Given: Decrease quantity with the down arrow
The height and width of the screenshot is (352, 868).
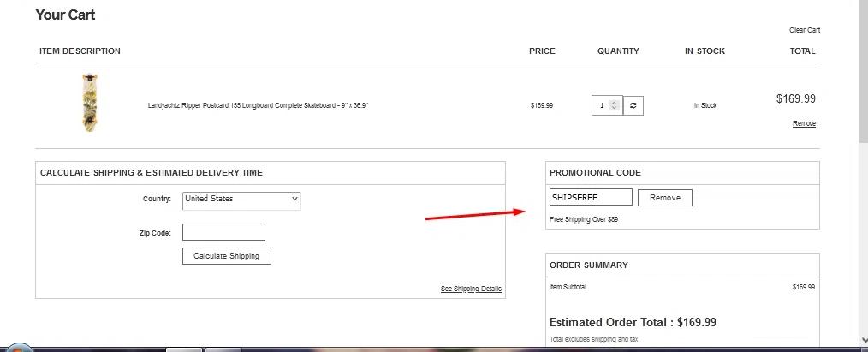Looking at the screenshot, I should pyautogui.click(x=614, y=109).
